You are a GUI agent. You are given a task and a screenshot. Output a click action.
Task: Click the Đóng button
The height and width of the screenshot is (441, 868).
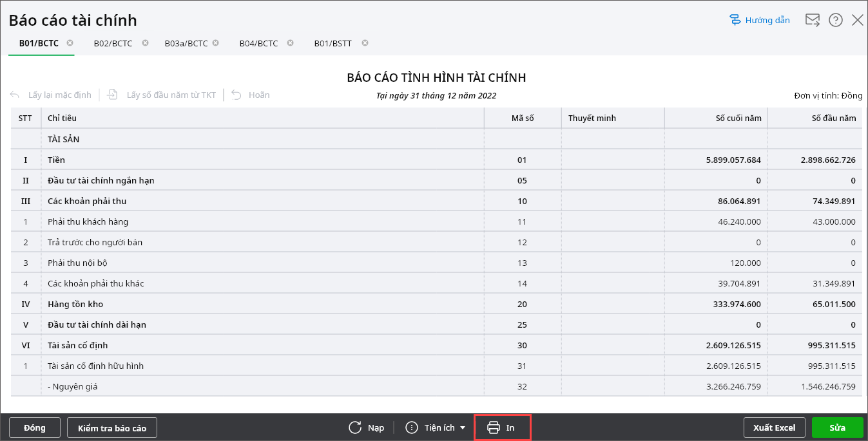pos(35,427)
